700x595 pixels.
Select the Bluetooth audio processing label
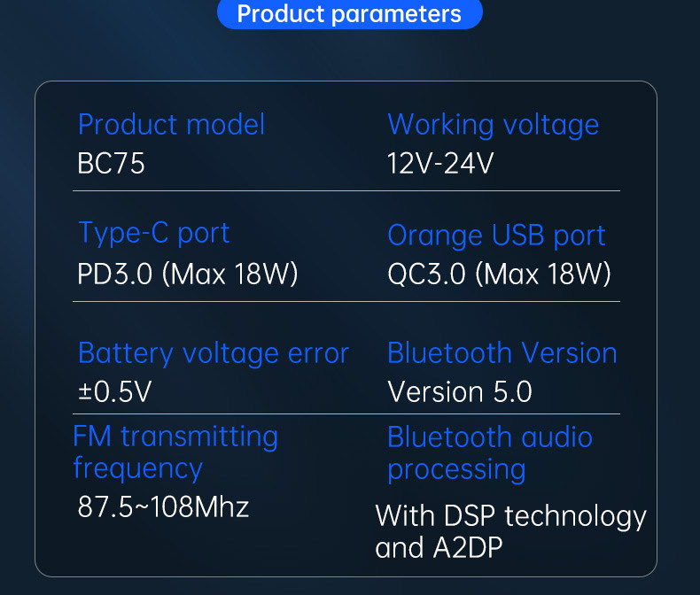tap(490, 453)
